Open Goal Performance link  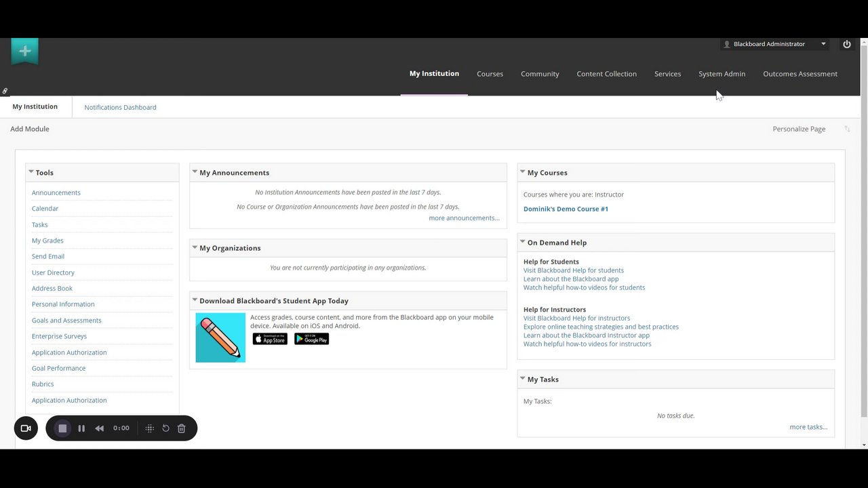click(x=58, y=368)
